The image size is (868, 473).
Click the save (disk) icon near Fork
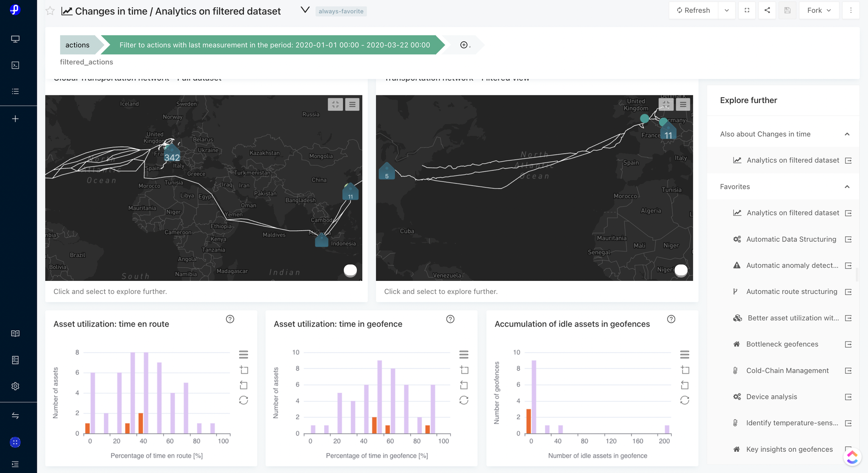(788, 10)
